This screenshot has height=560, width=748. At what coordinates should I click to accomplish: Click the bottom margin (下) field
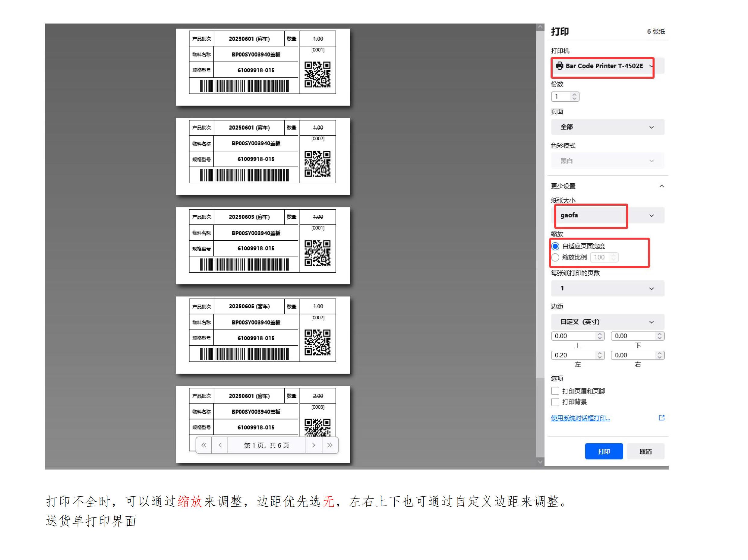637,336
